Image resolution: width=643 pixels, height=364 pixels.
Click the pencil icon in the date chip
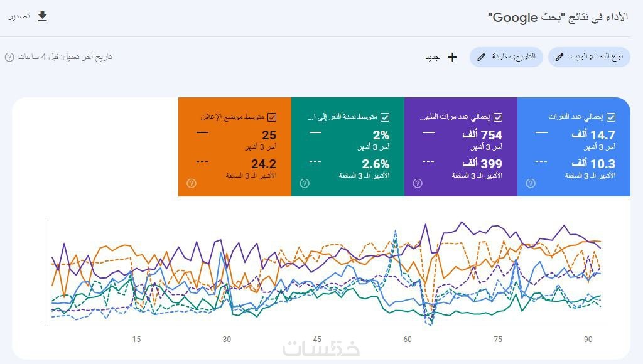click(x=482, y=57)
